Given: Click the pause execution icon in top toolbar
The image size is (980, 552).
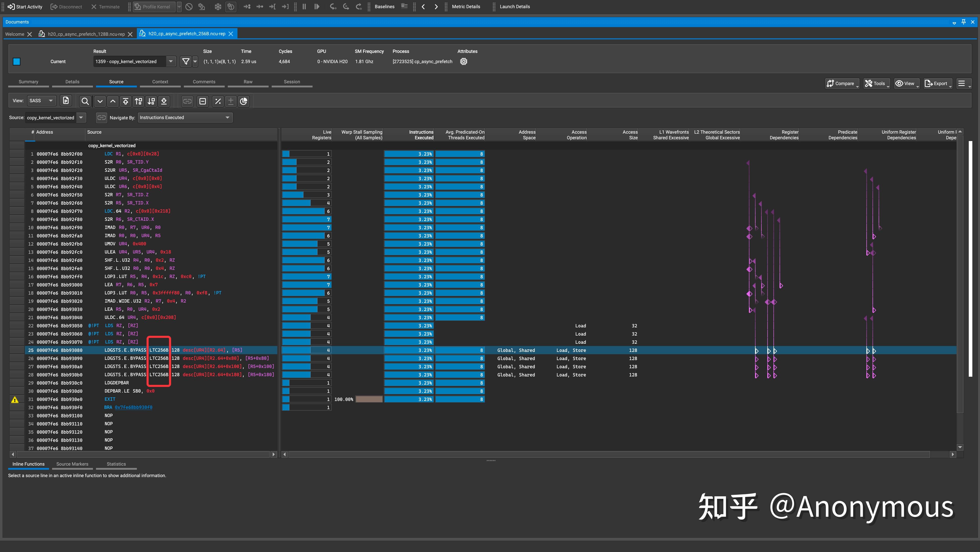Looking at the screenshot, I should click(304, 6).
